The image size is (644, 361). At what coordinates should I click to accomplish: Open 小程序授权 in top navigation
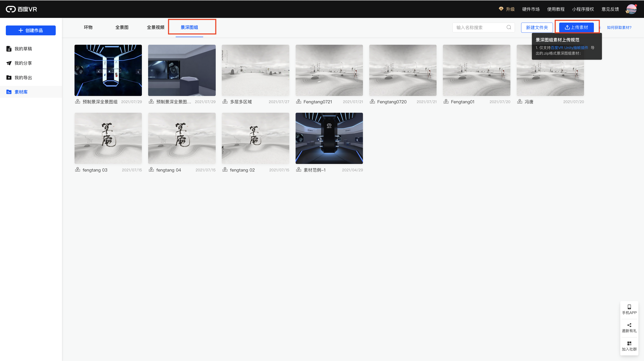tap(583, 9)
